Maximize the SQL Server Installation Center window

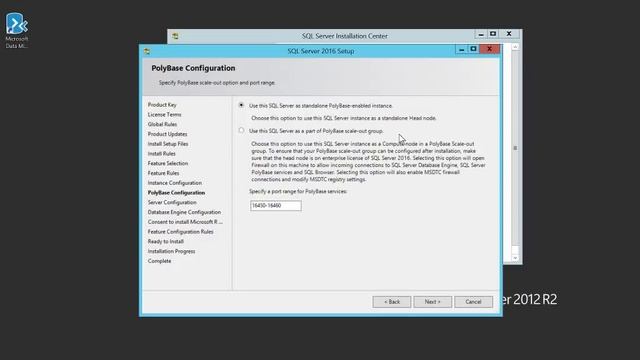point(493,34)
